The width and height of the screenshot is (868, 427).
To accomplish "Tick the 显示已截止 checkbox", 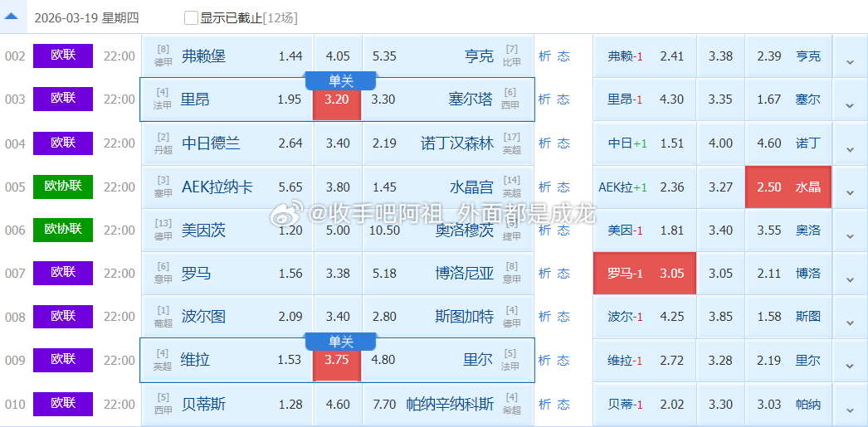I will click(x=191, y=17).
